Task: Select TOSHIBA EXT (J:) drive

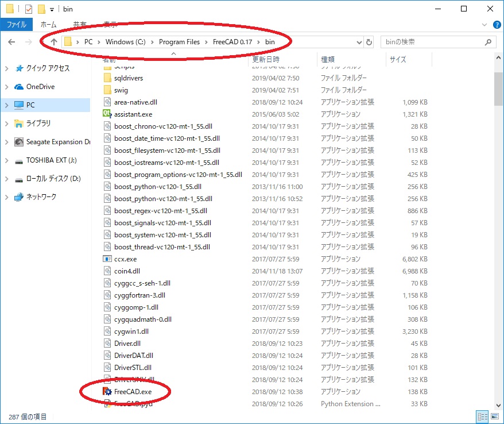Action: [52, 160]
